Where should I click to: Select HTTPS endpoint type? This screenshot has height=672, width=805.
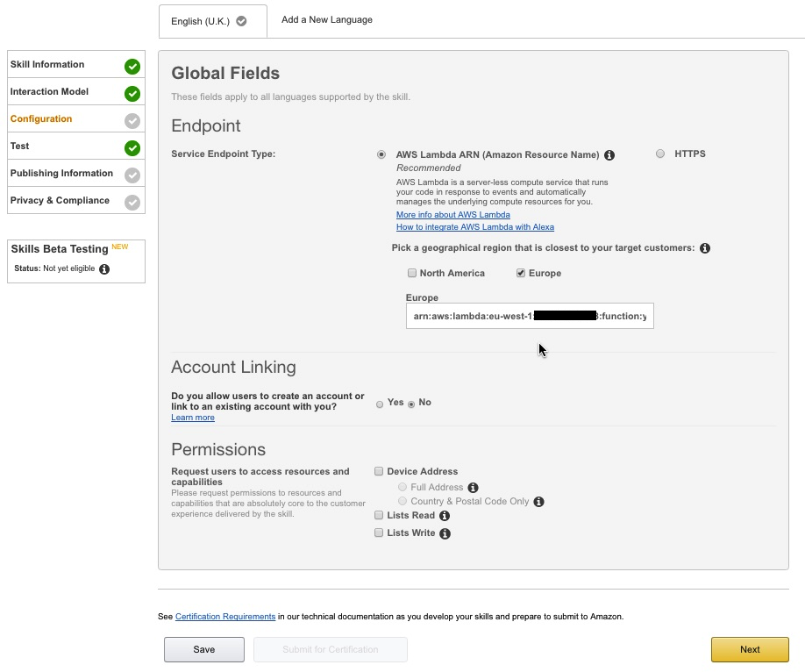point(660,154)
